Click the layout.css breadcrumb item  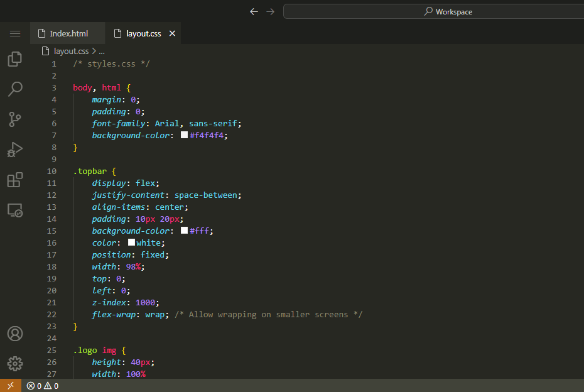71,51
